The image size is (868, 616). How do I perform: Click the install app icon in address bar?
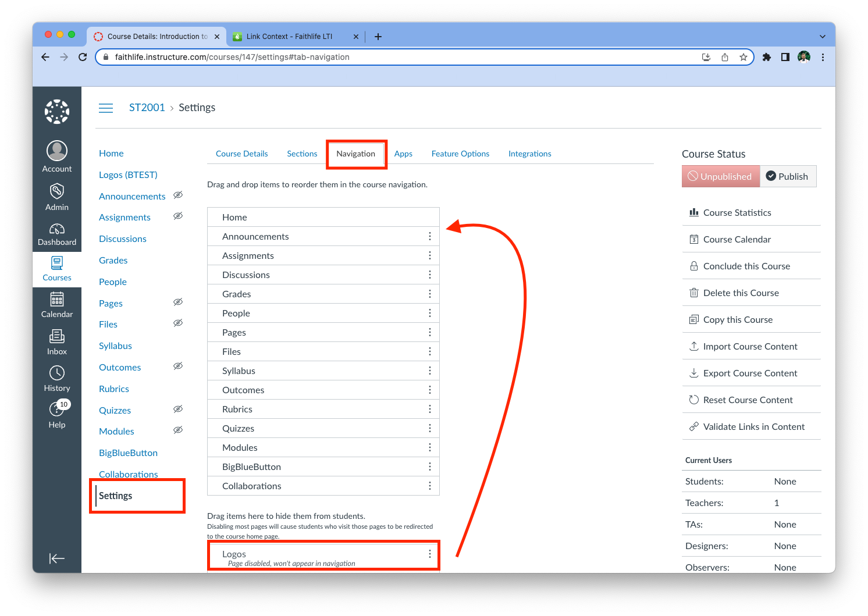[706, 57]
